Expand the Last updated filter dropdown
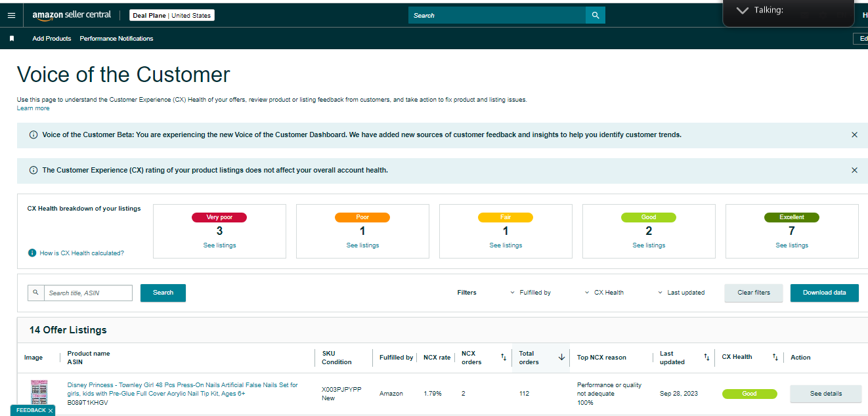The image size is (868, 416). 681,293
